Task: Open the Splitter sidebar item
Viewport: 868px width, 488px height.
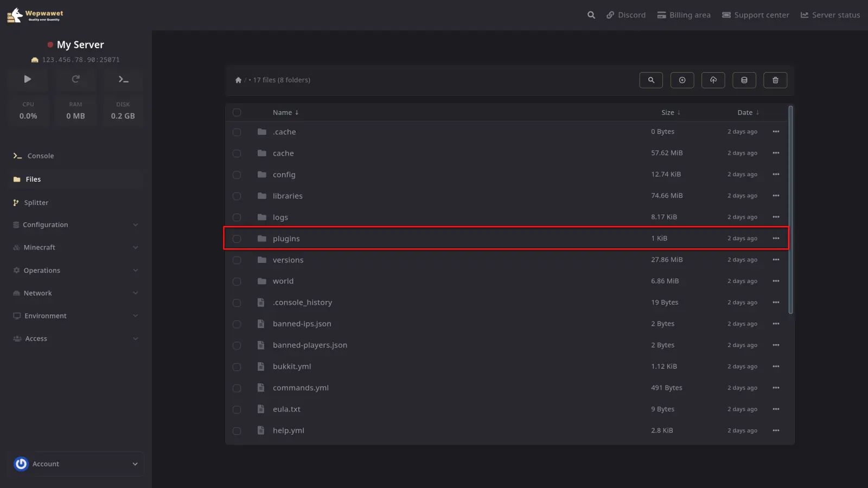Action: click(x=36, y=203)
